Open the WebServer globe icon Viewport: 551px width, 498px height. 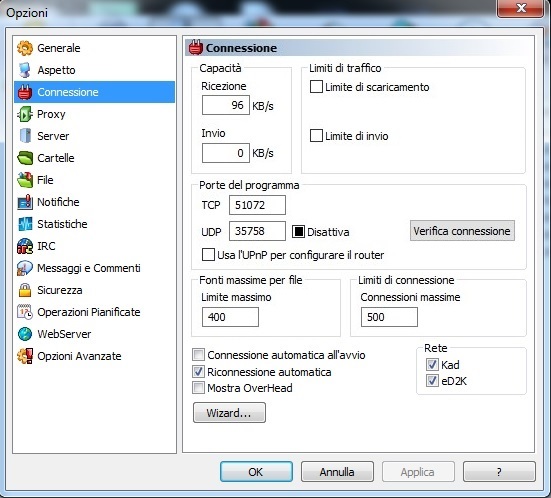[x=25, y=334]
